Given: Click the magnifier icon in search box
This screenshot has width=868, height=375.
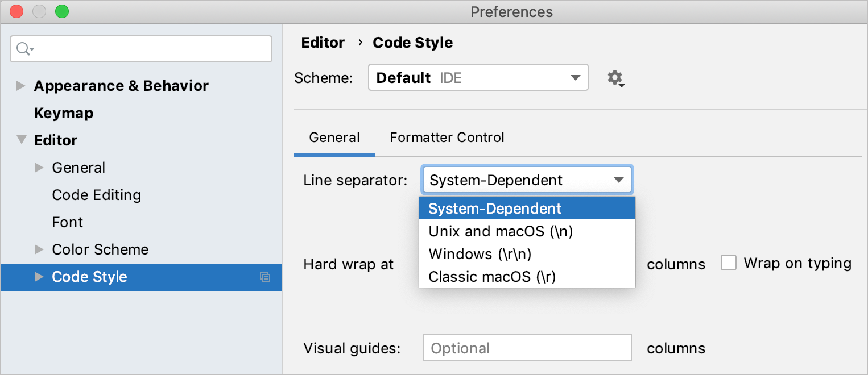Looking at the screenshot, I should pos(24,49).
